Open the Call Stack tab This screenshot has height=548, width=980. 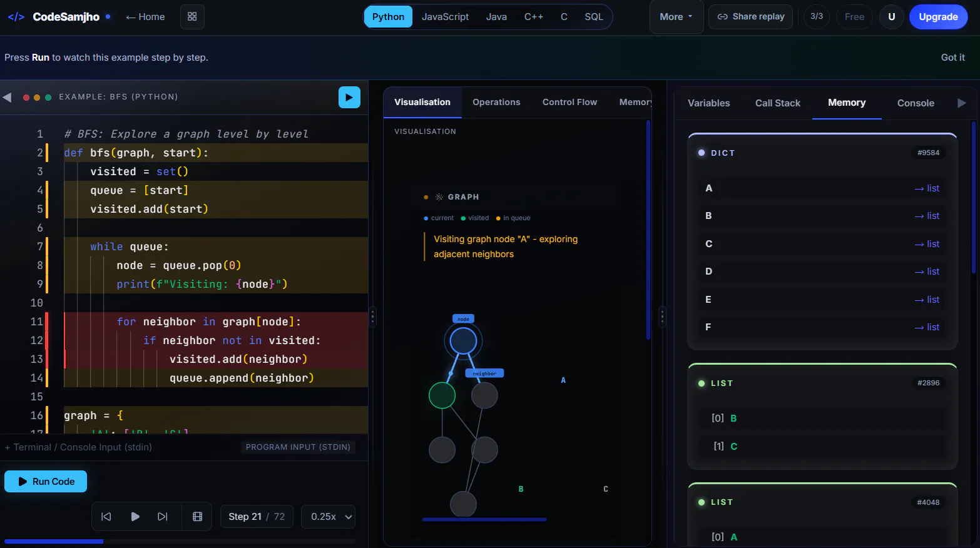click(777, 103)
